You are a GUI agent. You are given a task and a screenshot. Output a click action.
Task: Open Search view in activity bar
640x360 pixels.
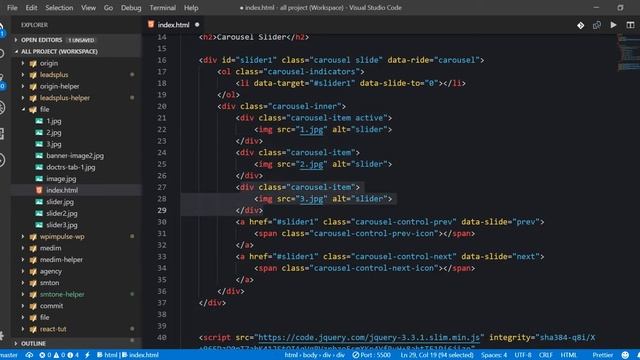pyautogui.click(x=2, y=53)
